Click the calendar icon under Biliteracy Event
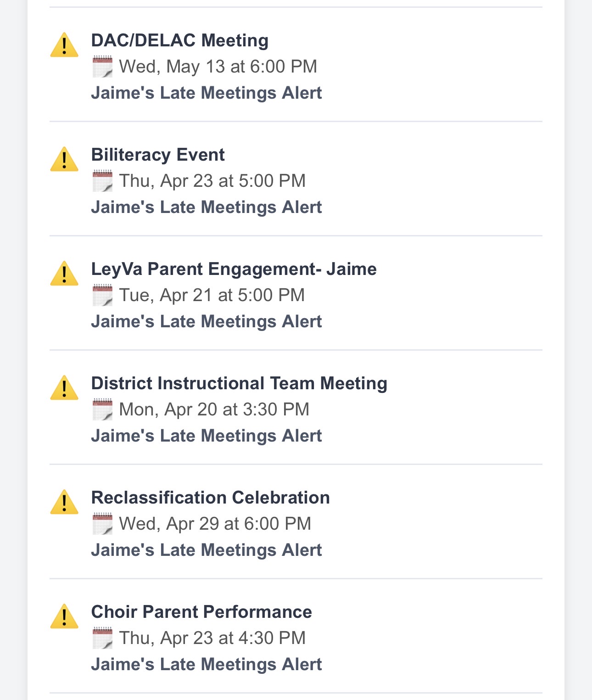 [103, 180]
